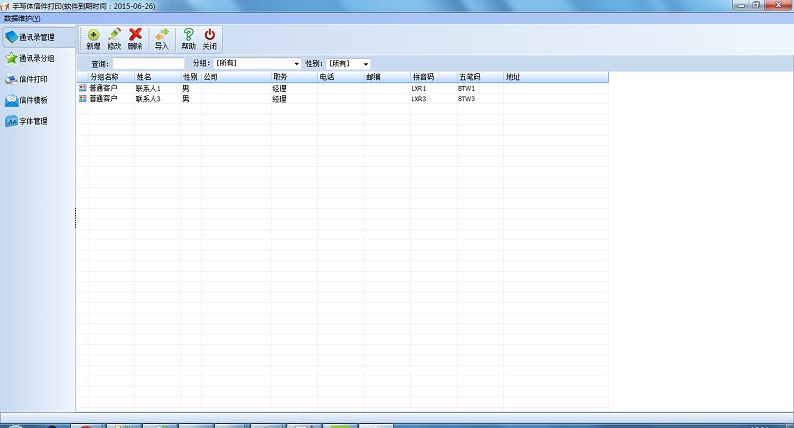Expand the 分组 dropdown filter
This screenshot has width=794, height=428.
tap(296, 64)
